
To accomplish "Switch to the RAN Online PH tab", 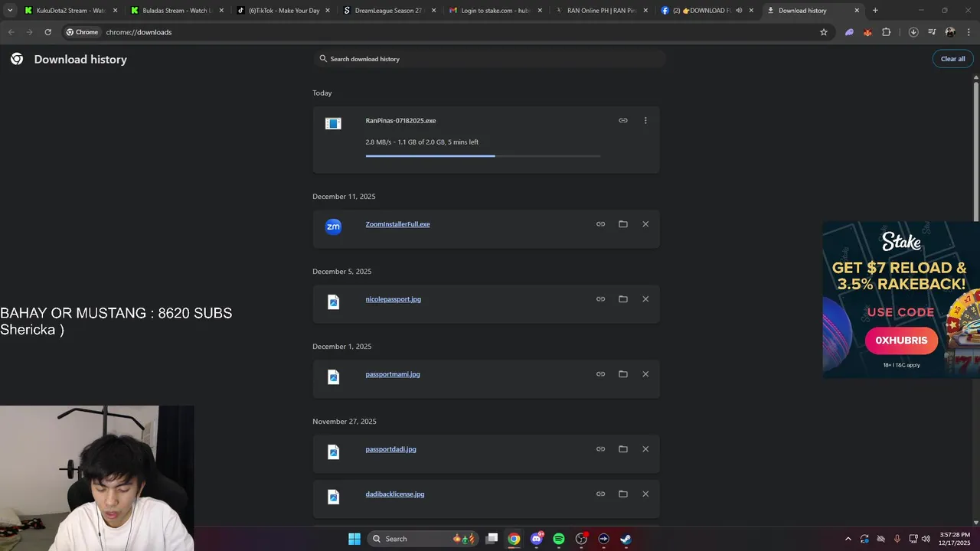I will (600, 11).
